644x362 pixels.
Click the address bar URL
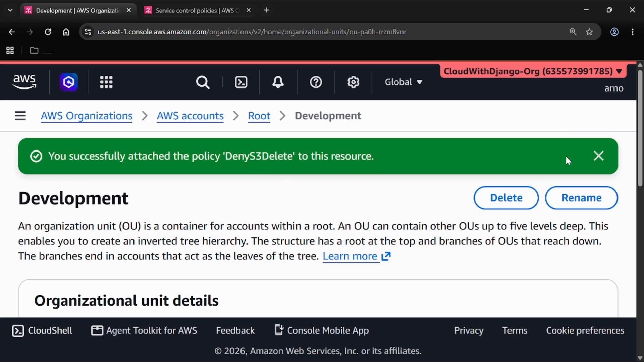[252, 32]
